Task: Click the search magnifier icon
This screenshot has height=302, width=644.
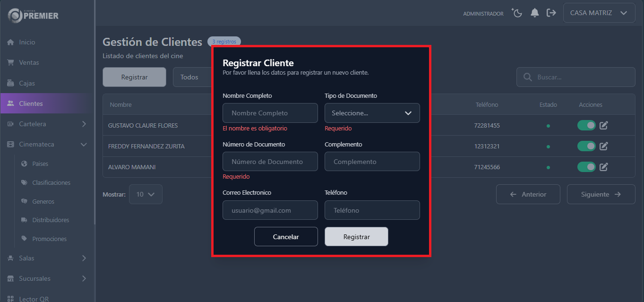Action: 527,77
